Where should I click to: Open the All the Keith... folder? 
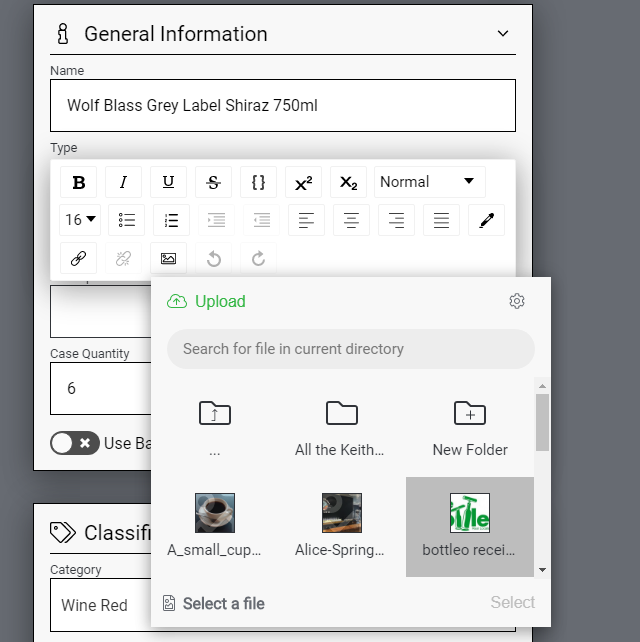(x=341, y=427)
